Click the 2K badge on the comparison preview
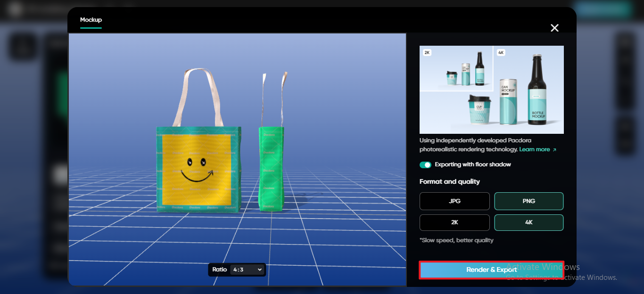Image resolution: width=644 pixels, height=294 pixels. [427, 52]
